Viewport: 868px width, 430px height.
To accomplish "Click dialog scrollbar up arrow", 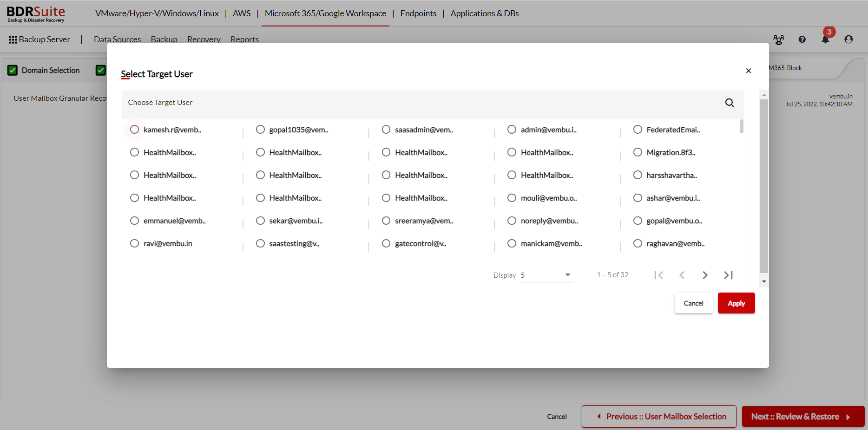I will pyautogui.click(x=764, y=95).
